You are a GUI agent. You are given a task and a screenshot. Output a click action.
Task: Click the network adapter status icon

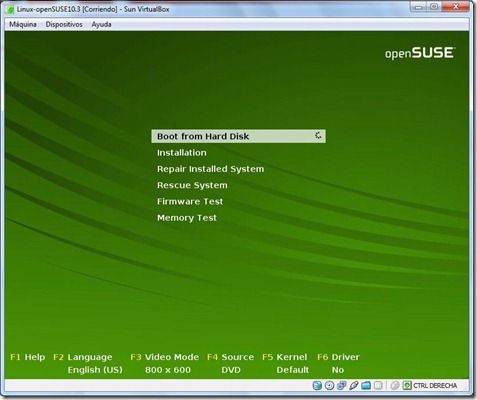point(342,386)
